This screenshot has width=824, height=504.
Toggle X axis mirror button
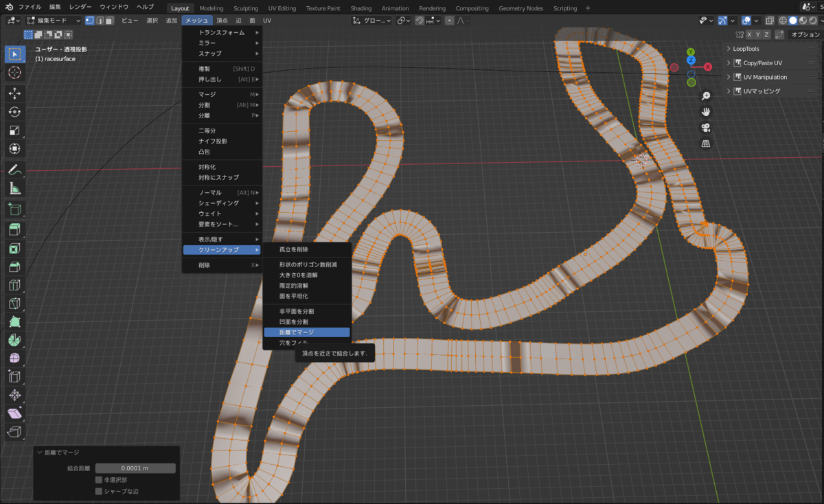click(x=749, y=34)
